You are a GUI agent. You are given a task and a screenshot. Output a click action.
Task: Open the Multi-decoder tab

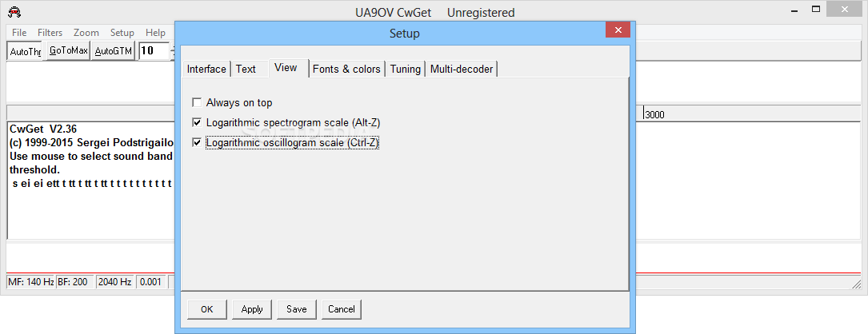click(461, 70)
